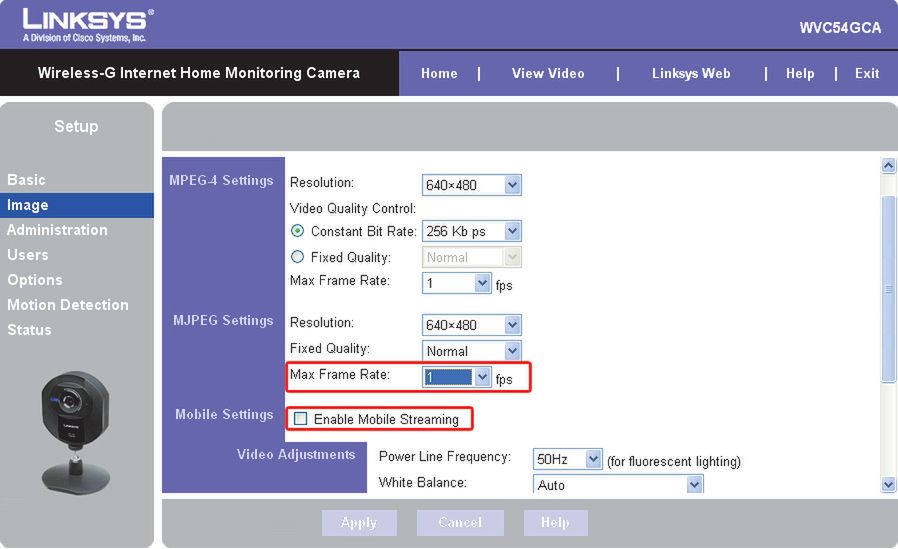Open the MPEG-4 Resolution dropdown

coord(471,185)
